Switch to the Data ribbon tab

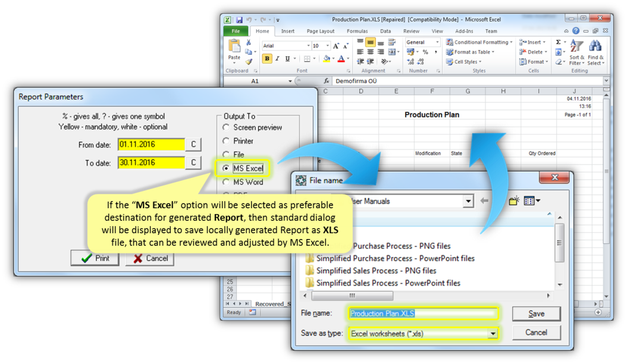[385, 31]
